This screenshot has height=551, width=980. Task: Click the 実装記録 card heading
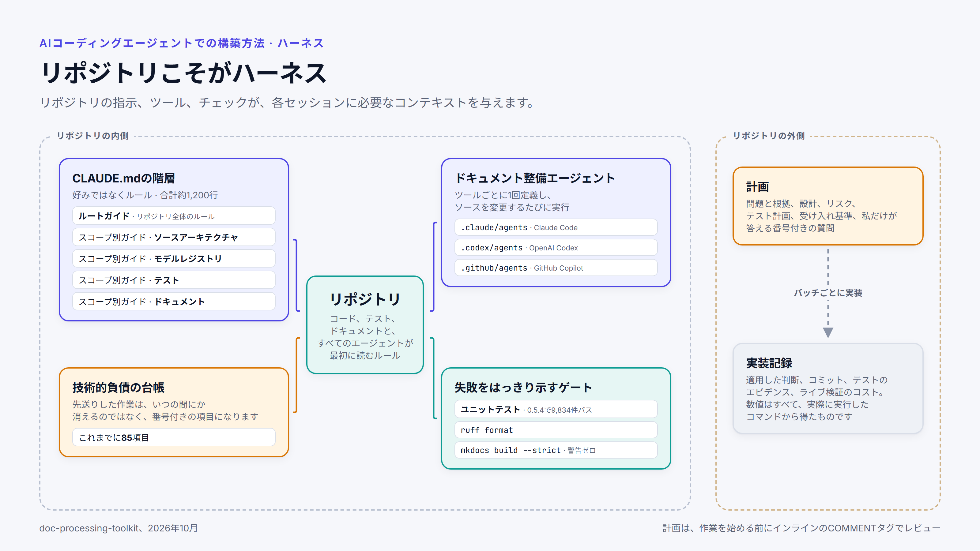tap(769, 363)
